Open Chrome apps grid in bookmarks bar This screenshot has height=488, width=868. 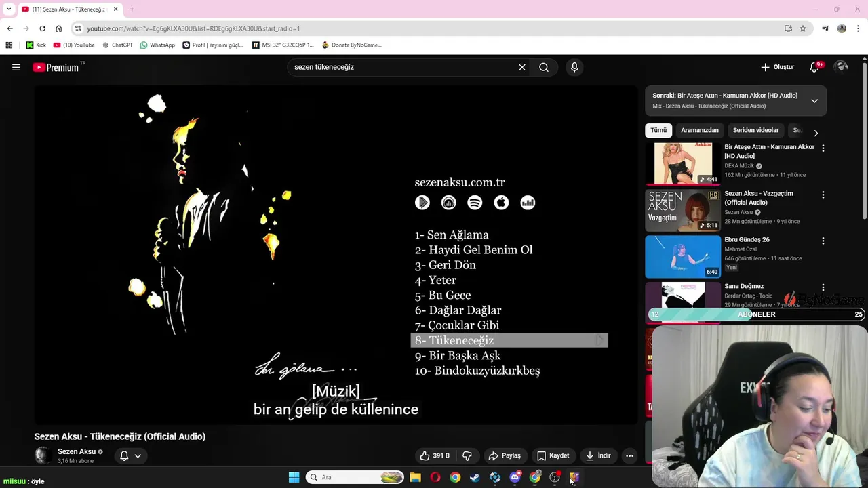click(x=9, y=45)
